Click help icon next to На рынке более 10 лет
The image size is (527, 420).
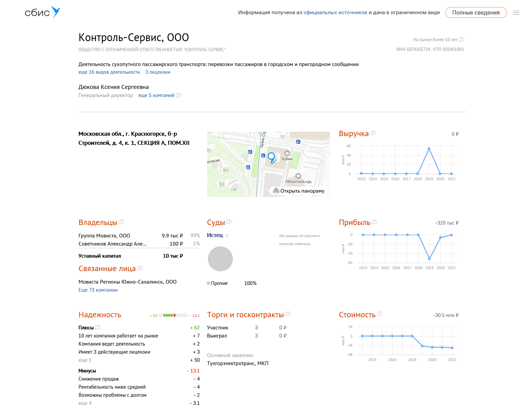[461, 39]
